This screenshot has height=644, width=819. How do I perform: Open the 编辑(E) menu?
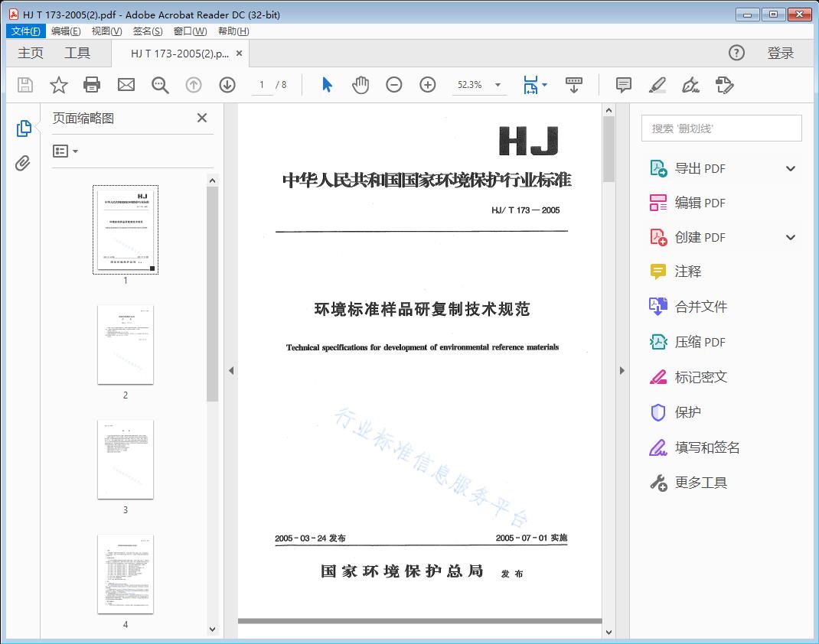pos(66,31)
